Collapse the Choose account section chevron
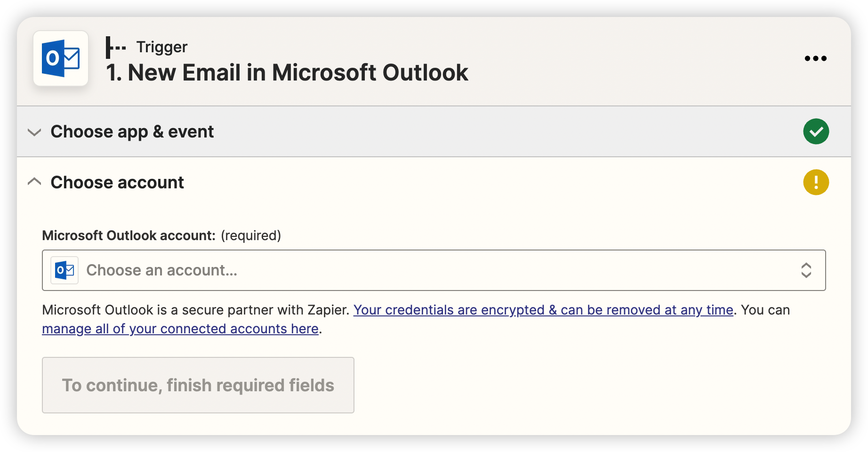868x452 pixels. click(x=34, y=182)
